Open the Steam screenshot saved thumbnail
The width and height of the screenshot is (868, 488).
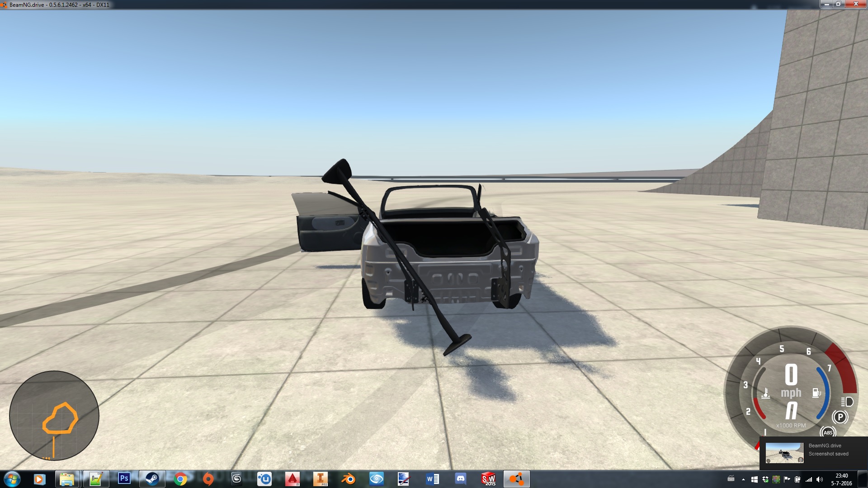784,453
